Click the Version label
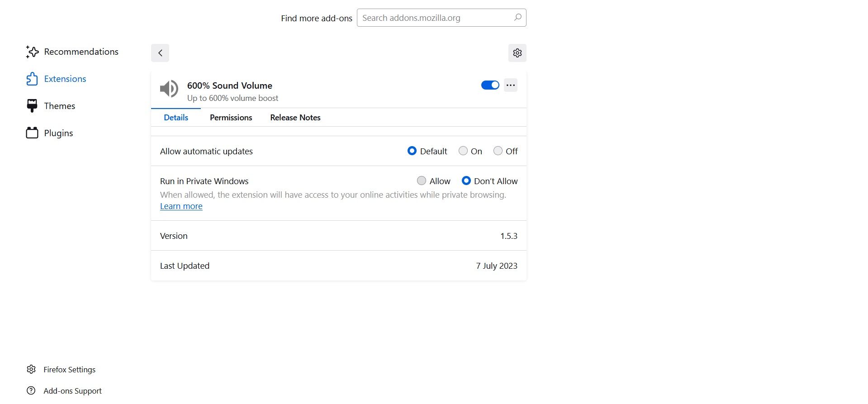Image resolution: width=868 pixels, height=404 pixels. point(174,236)
